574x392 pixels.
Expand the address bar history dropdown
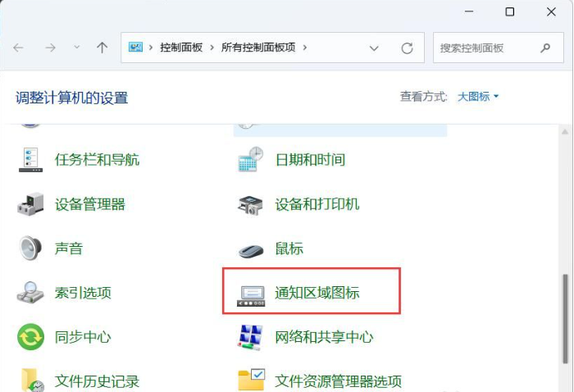click(x=374, y=48)
